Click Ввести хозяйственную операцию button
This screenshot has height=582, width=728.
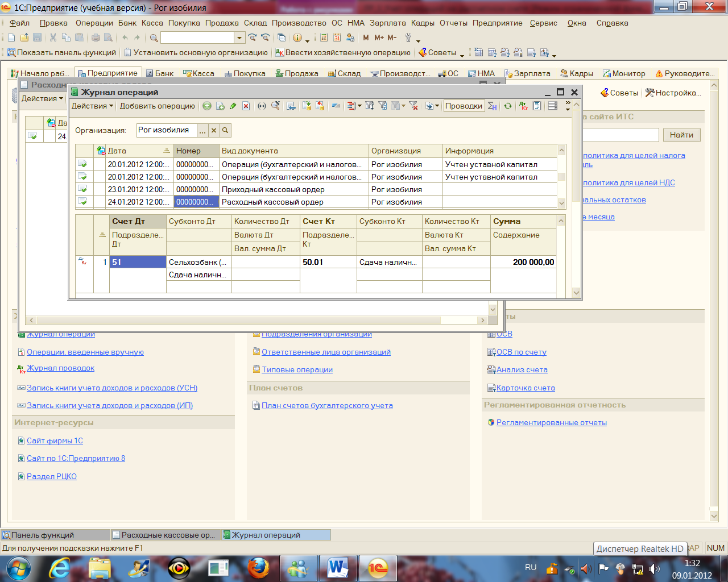(343, 52)
